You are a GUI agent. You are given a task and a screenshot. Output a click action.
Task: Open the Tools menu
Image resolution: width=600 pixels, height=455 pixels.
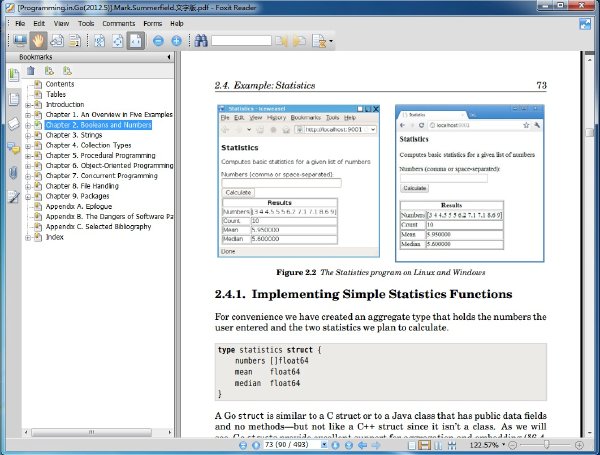tap(86, 23)
